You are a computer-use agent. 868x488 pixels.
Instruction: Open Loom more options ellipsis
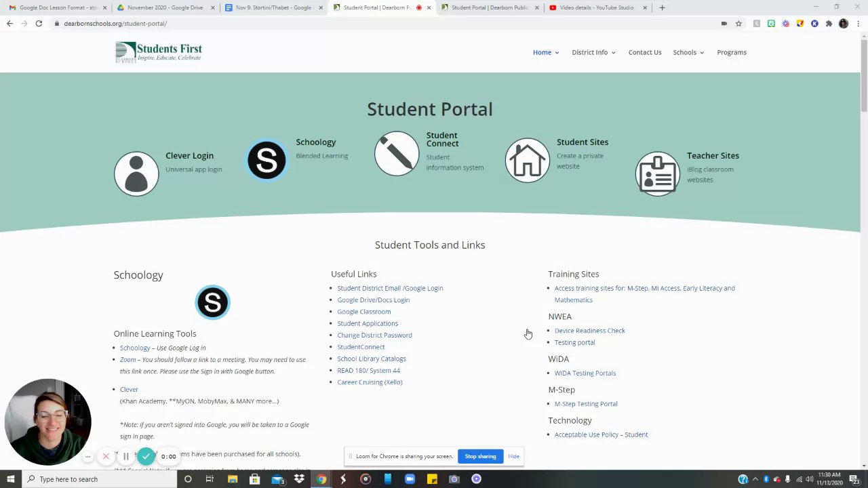click(x=87, y=456)
